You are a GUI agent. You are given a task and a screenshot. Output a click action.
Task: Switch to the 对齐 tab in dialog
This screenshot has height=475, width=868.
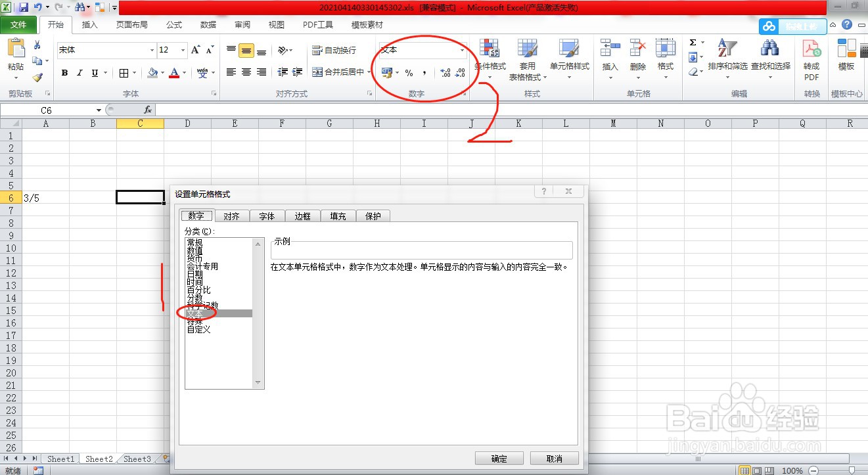(232, 216)
